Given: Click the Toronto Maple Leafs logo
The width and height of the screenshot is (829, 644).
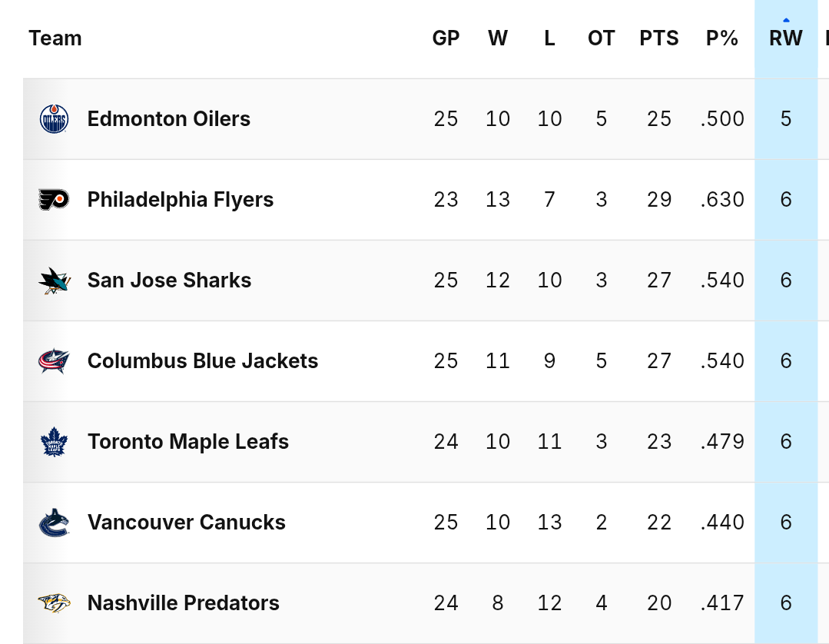Looking at the screenshot, I should click(x=54, y=442).
